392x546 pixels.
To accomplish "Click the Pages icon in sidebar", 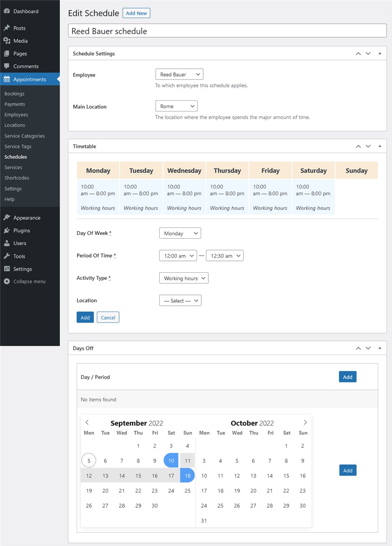I will tap(7, 53).
